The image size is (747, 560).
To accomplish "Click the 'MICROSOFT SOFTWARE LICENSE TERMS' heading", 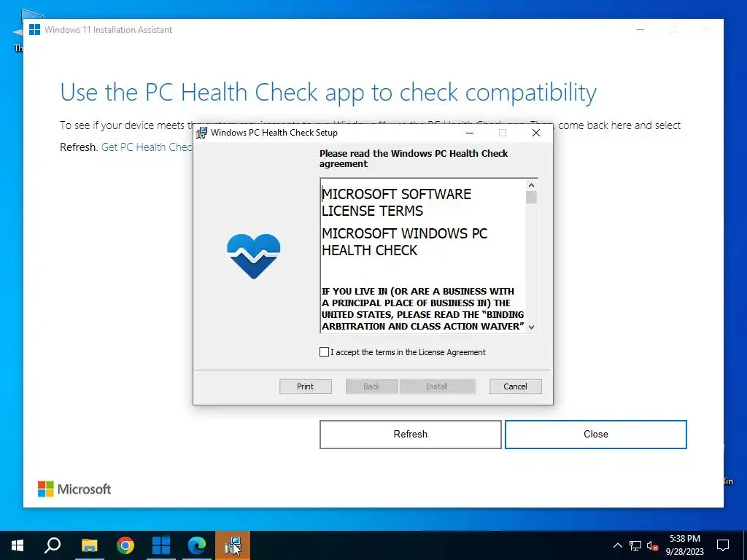I will coord(396,203).
